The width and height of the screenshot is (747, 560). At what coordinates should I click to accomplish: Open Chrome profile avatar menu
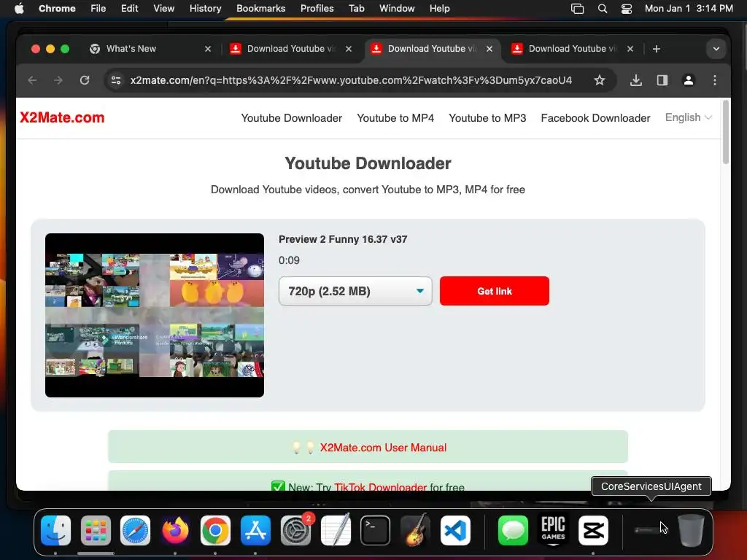[689, 80]
